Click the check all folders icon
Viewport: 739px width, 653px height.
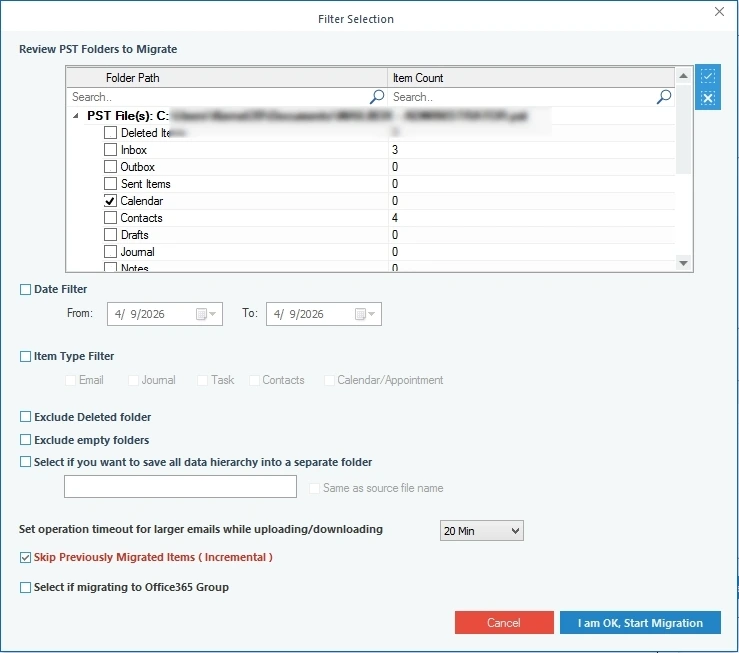click(708, 77)
